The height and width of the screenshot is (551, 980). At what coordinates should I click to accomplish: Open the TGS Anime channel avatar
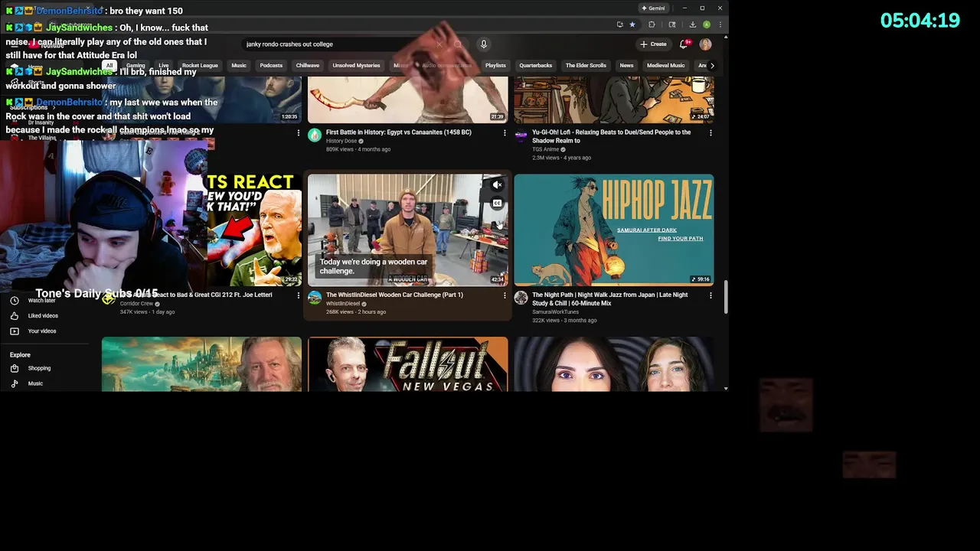tap(521, 135)
